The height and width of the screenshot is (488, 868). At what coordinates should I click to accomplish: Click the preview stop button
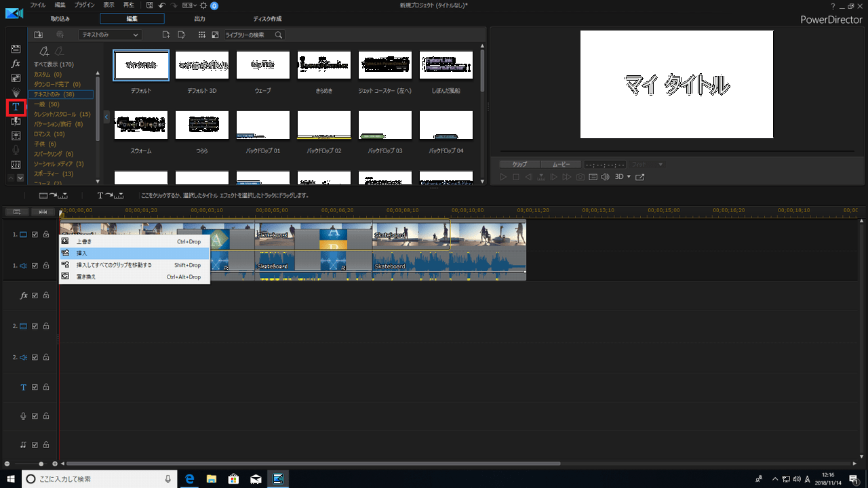click(516, 177)
